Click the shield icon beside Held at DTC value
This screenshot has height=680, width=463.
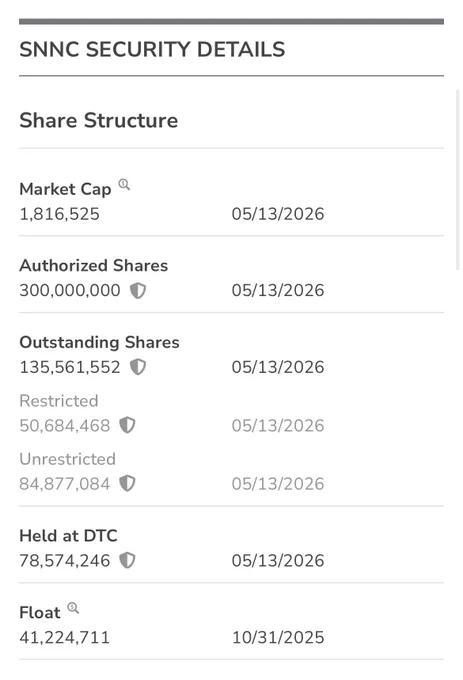pyautogui.click(x=127, y=560)
